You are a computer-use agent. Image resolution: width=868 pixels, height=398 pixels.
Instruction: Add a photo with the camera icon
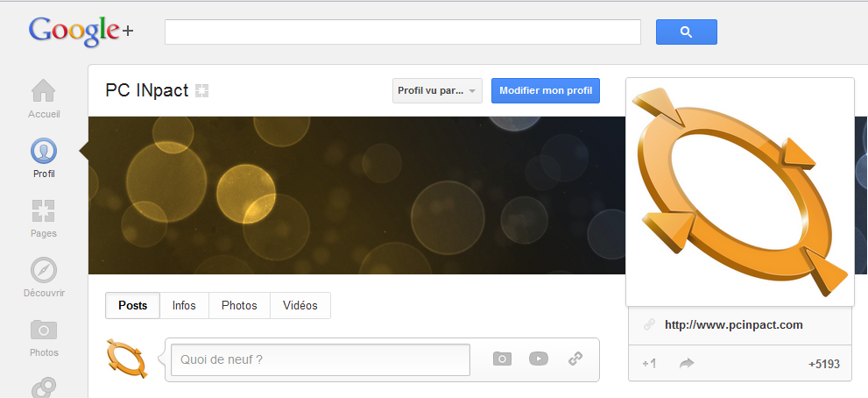(x=501, y=359)
